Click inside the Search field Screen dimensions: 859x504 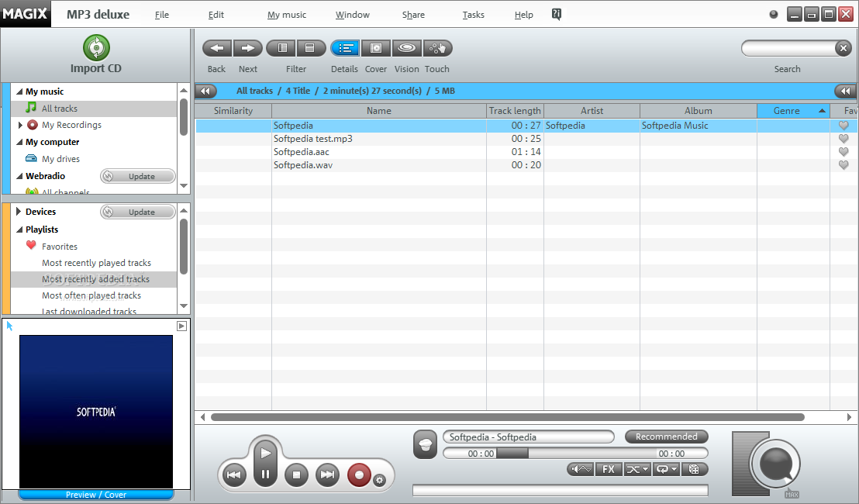point(788,48)
